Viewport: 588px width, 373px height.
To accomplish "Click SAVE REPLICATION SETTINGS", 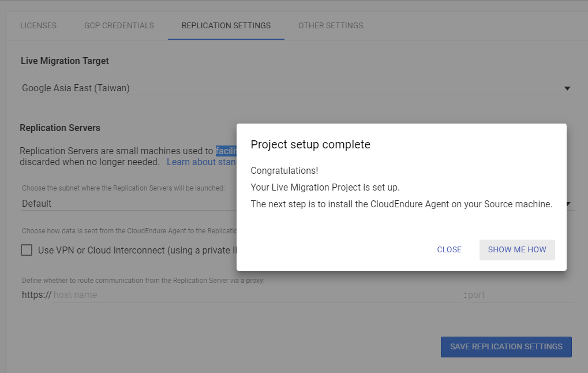I will click(x=505, y=346).
